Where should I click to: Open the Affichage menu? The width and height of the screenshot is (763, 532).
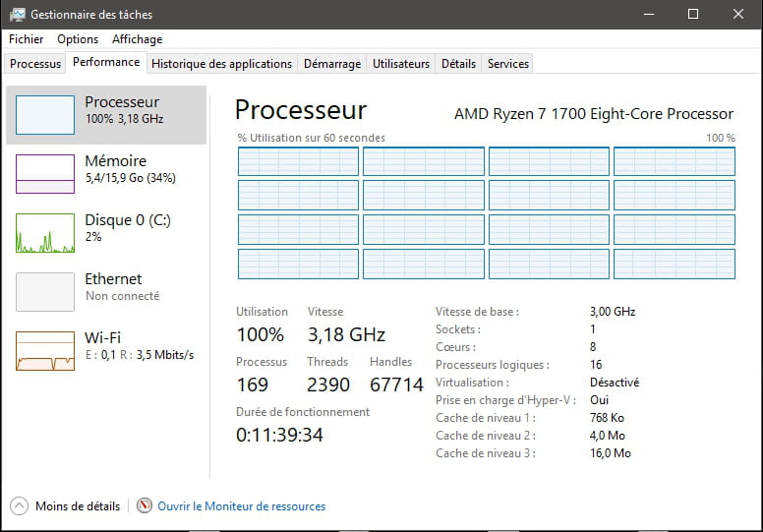tap(137, 39)
